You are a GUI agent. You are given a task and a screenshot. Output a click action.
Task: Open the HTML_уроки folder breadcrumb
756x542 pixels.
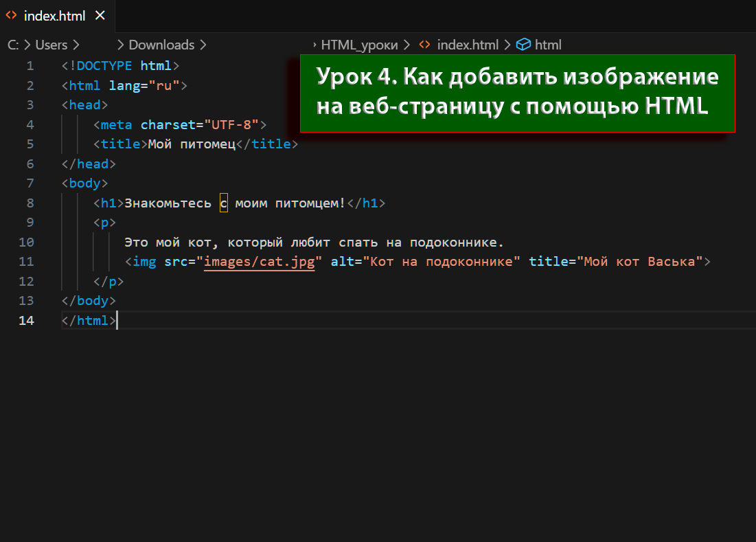click(359, 45)
